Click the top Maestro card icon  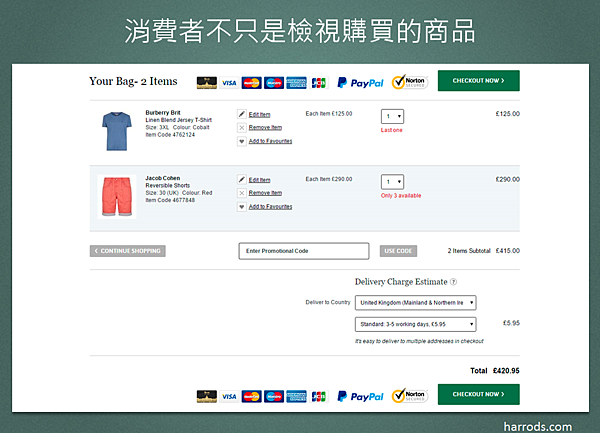[274, 83]
